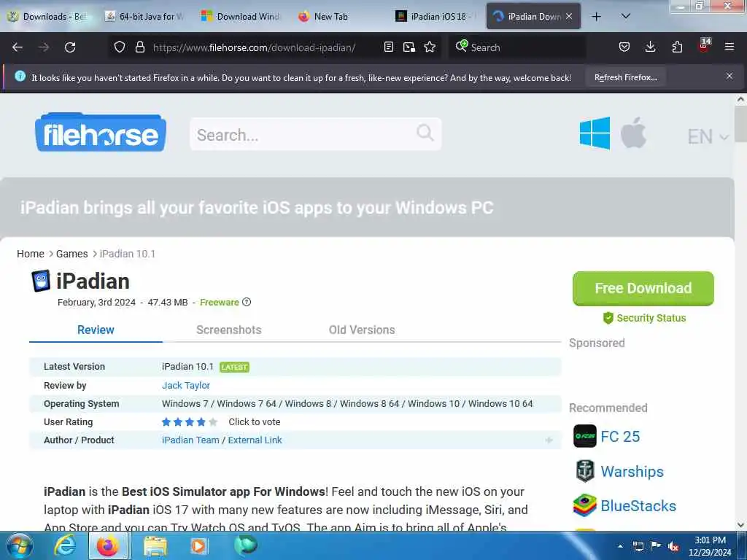Open the taskbar clock showing 3:01 PM
The height and width of the screenshot is (560, 747).
(710, 545)
